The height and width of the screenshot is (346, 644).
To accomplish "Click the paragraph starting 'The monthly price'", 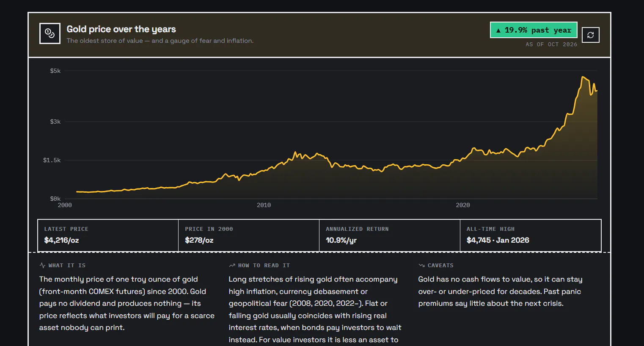I will click(127, 303).
